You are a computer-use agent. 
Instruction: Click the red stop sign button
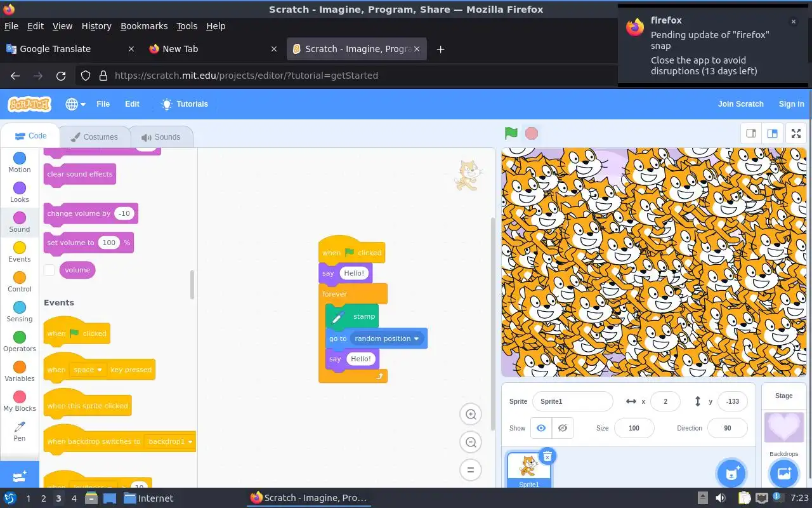point(532,133)
